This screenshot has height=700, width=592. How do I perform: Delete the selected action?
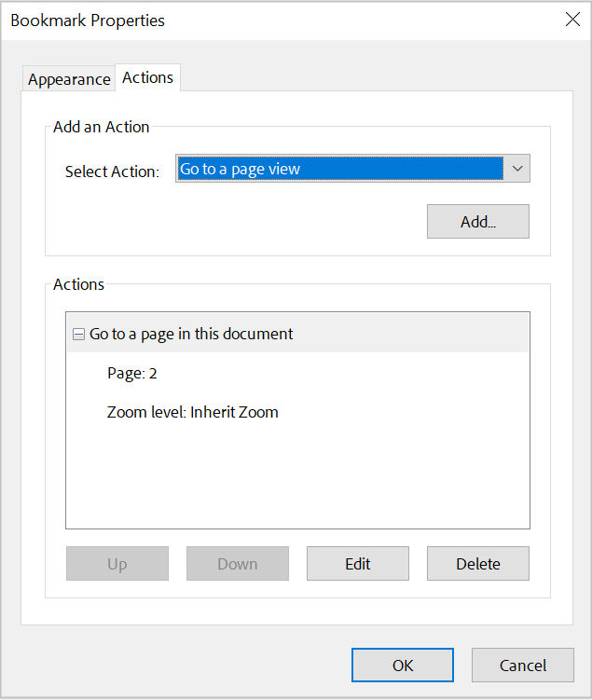click(477, 564)
